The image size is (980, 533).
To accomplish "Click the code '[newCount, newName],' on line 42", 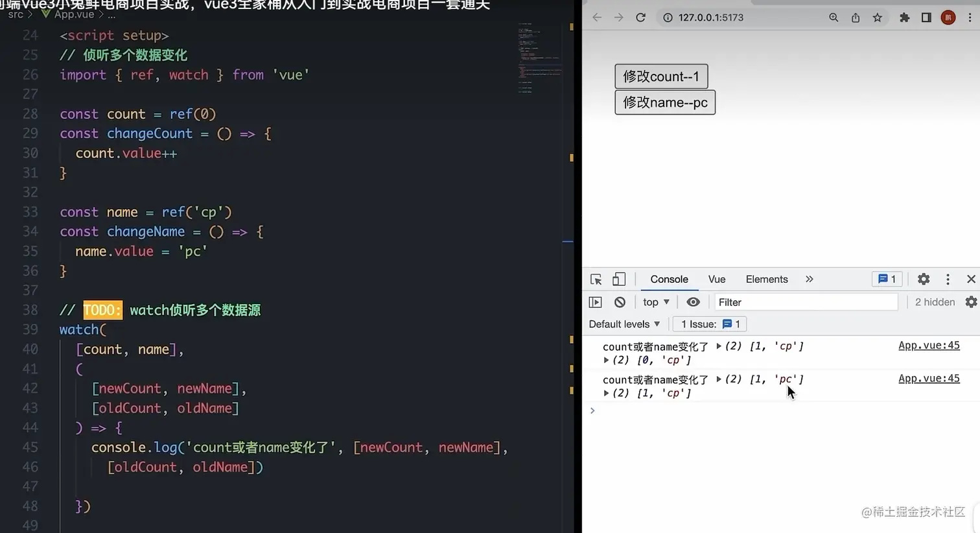I will tap(169, 389).
